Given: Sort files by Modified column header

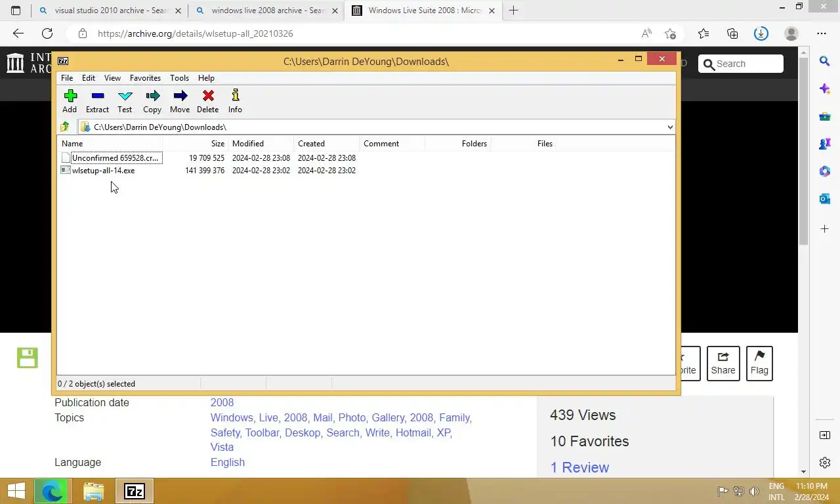Looking at the screenshot, I should point(261,144).
